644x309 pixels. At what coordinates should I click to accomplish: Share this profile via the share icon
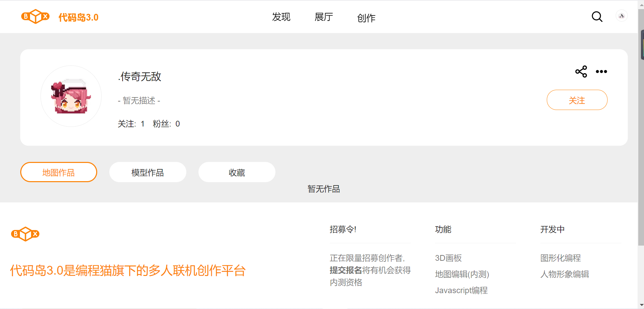pyautogui.click(x=581, y=72)
